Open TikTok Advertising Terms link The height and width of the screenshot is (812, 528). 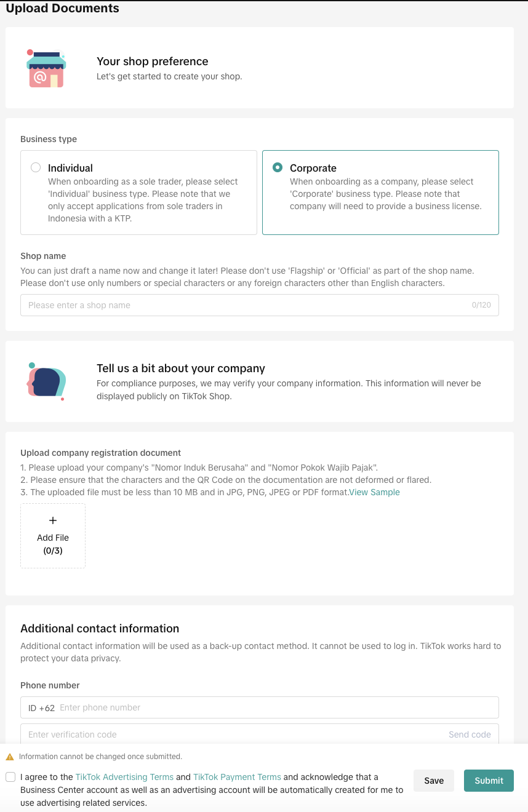click(124, 777)
